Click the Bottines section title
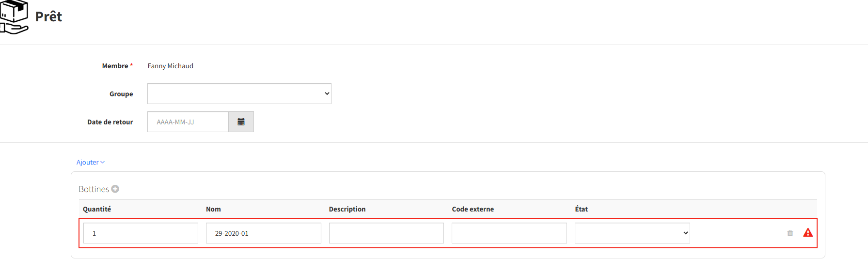The width and height of the screenshot is (868, 272). point(94,189)
